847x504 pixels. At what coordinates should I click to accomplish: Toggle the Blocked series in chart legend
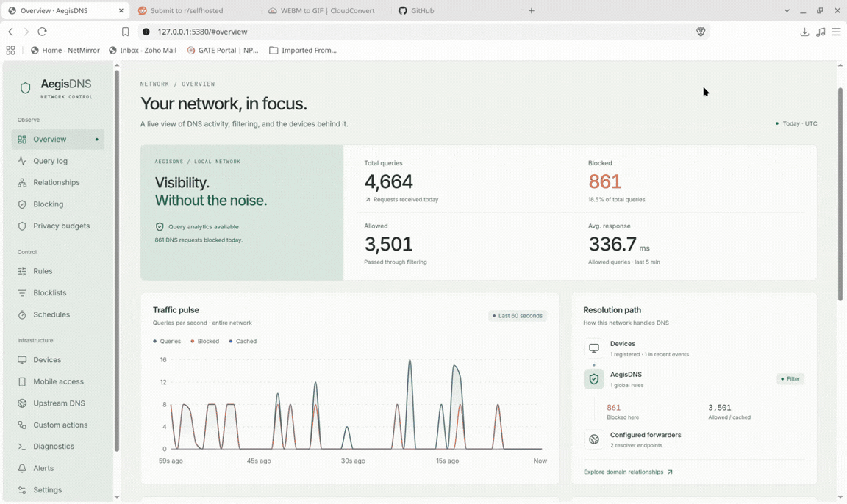204,341
